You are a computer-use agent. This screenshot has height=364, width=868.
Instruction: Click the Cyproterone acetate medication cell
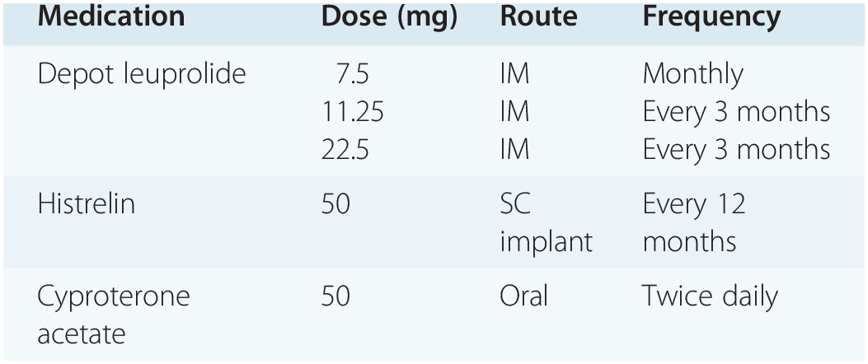tap(113, 315)
